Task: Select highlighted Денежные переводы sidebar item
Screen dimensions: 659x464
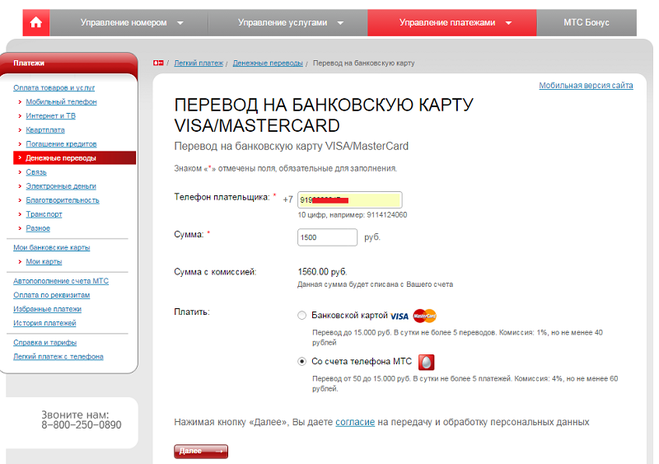Action: pyautogui.click(x=74, y=158)
